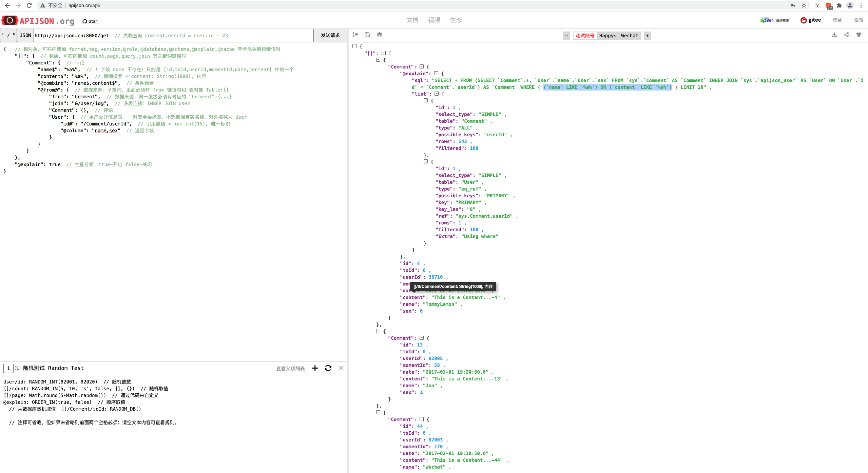
Task: Toggle the single-quote format mode button
Action: [x=3, y=35]
